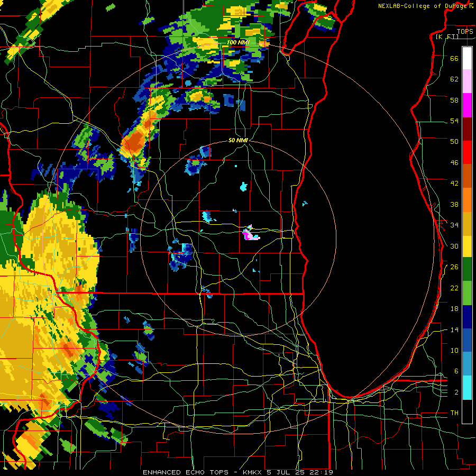Screen dimensions: 476x476
Task: Click the 62 value on the legend scale
Action: 454,79
